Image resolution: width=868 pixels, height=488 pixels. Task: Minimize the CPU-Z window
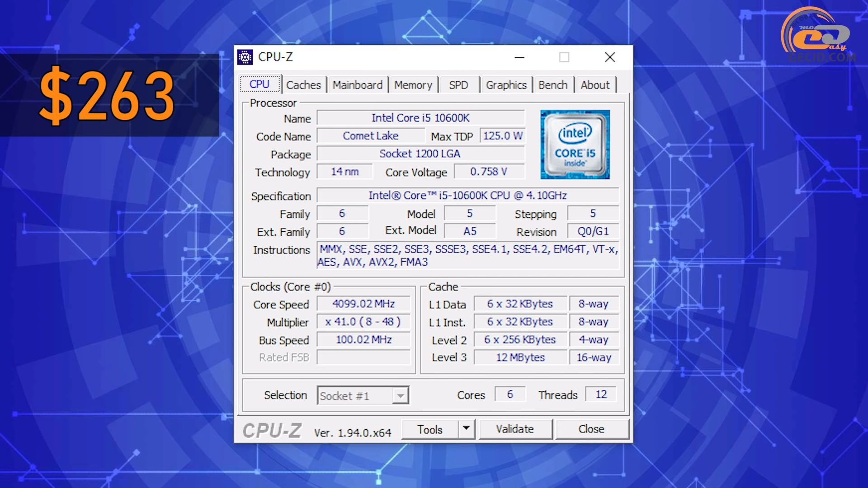[x=519, y=57]
